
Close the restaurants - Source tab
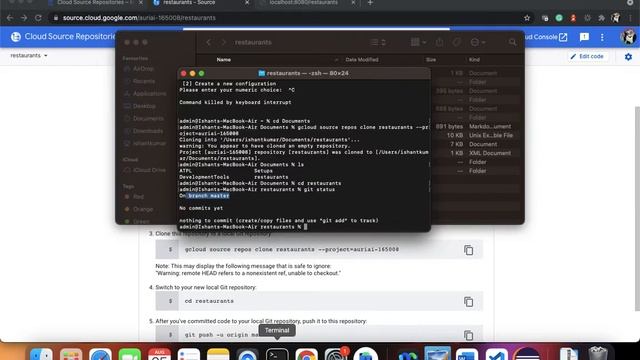[247, 3]
